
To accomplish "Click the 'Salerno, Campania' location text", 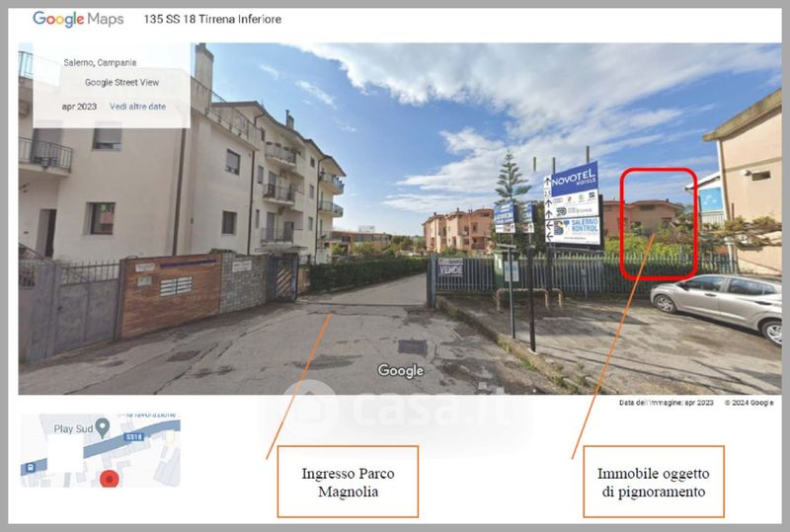I will coord(100,63).
